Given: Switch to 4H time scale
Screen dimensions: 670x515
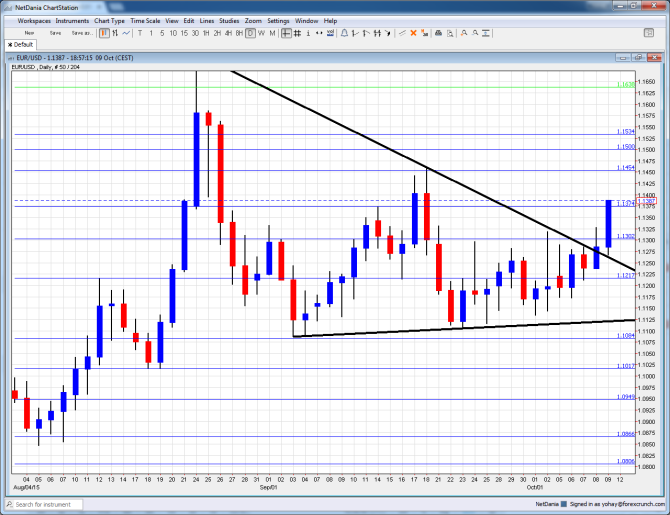Looking at the screenshot, I should point(229,33).
